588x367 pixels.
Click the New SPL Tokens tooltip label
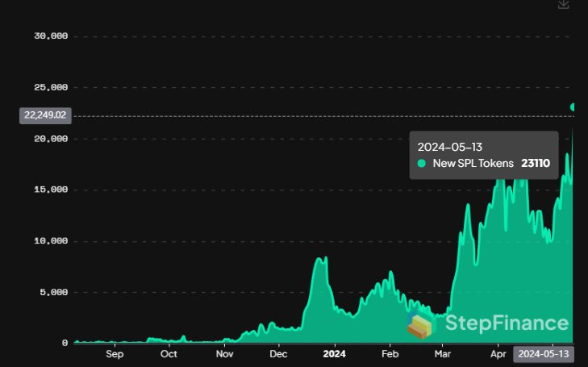pyautogui.click(x=473, y=163)
